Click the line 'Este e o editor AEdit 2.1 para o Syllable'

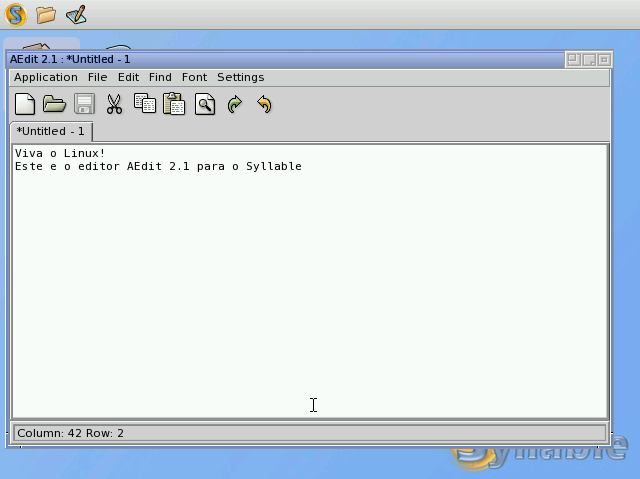(x=158, y=166)
